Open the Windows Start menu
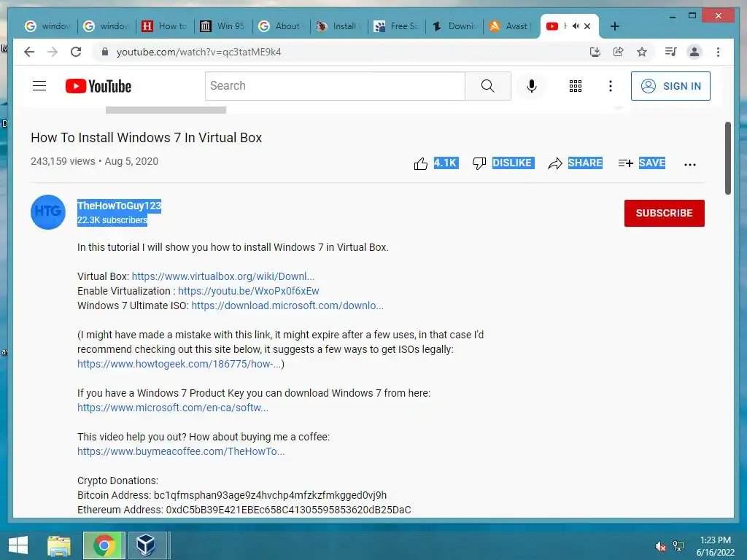Viewport: 747px width, 560px height. 18,545
